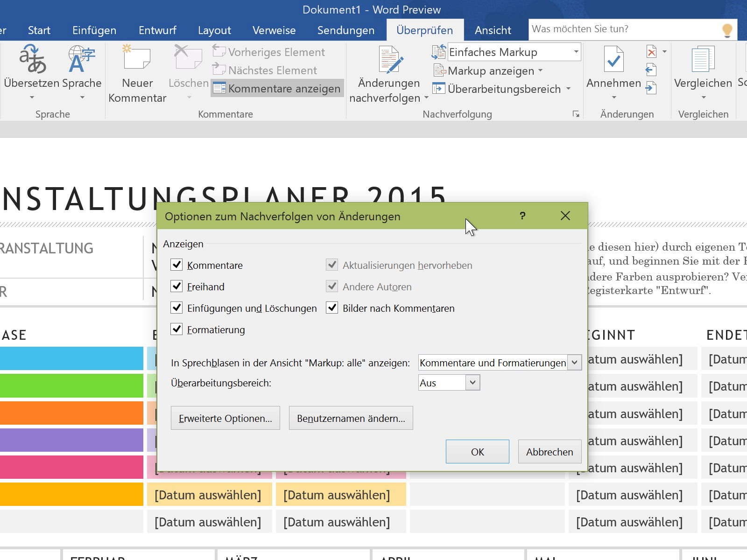747x560 pixels.
Task: Open Einfaches Markup dropdown
Action: (576, 52)
